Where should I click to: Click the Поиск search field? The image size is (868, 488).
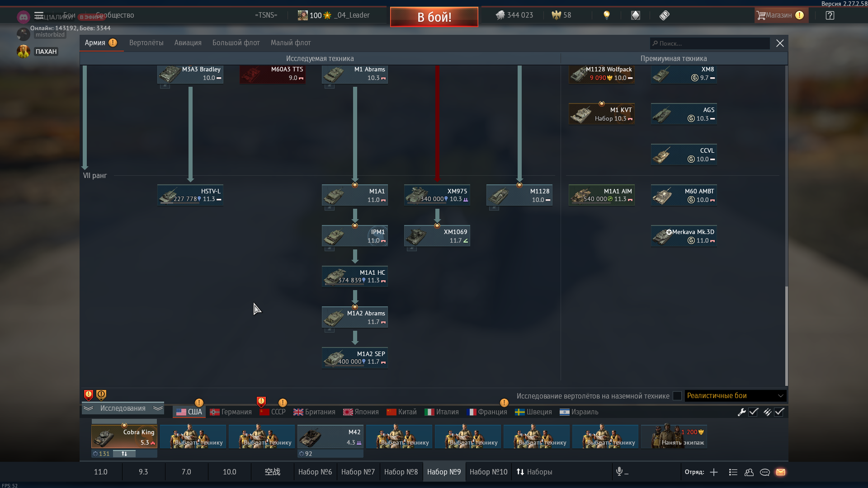[710, 43]
